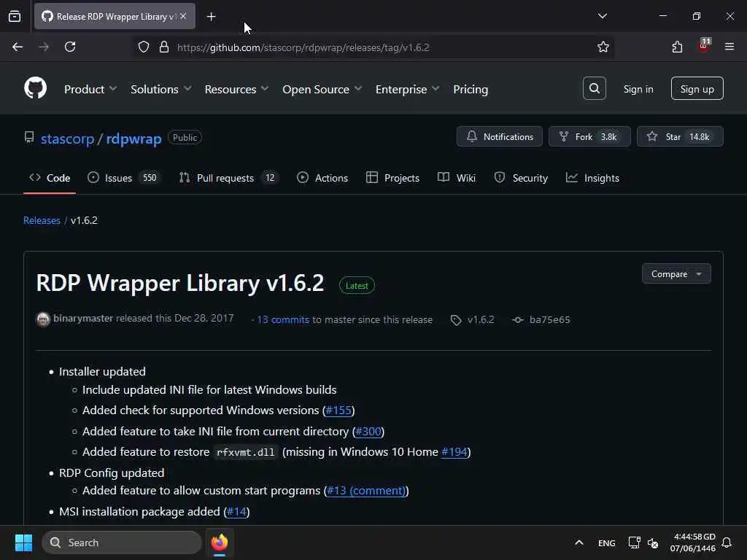Fork the repository with the Fork button
Image resolution: width=747 pixels, height=560 pixels.
pos(589,136)
